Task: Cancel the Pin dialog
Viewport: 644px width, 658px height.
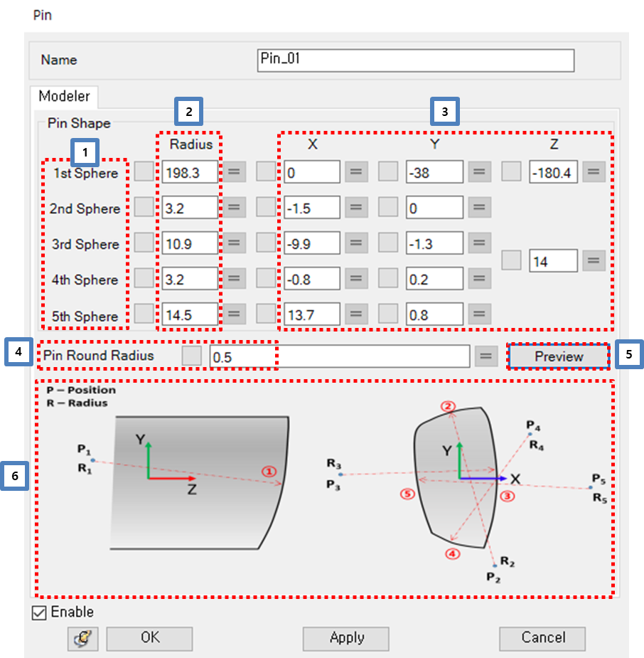Action: [542, 638]
